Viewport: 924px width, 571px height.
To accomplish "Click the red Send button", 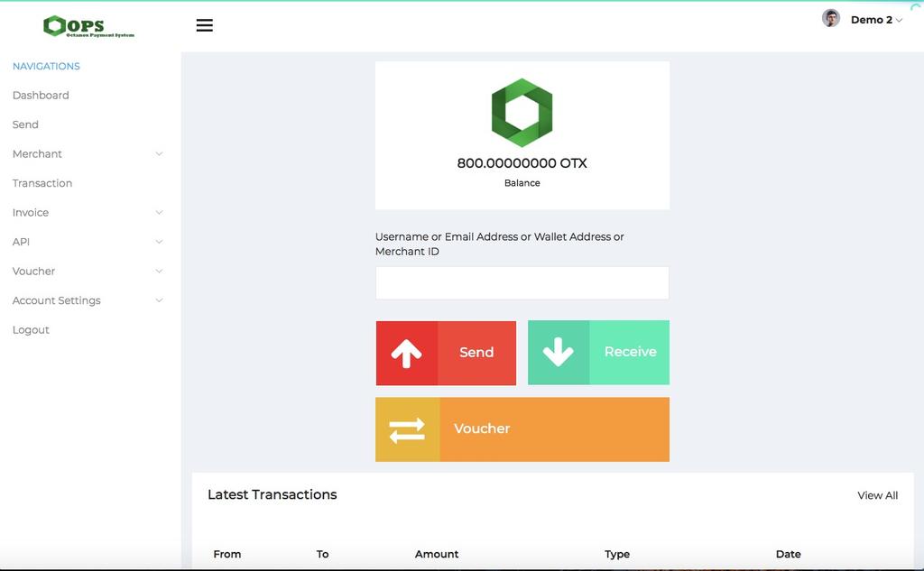I will click(x=446, y=353).
